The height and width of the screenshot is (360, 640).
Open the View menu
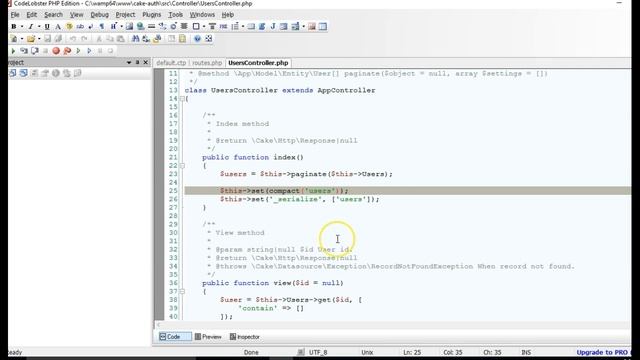[76, 15]
